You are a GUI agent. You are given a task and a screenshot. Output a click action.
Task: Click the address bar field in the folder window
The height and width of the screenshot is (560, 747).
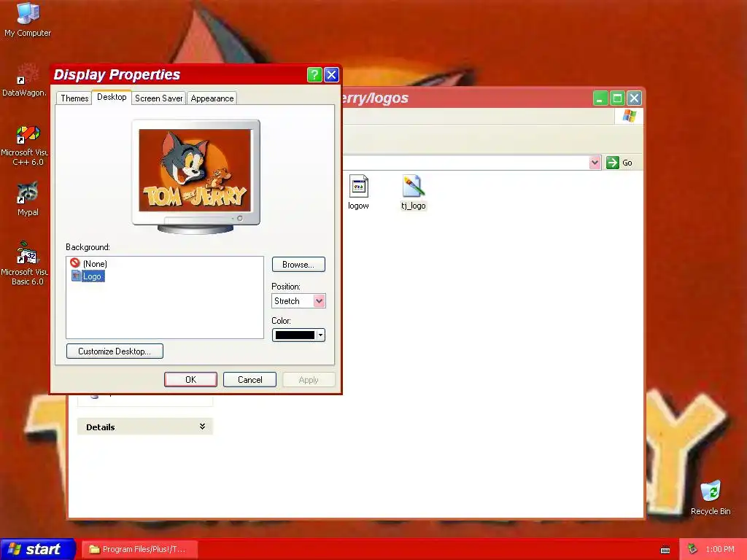pyautogui.click(x=466, y=163)
